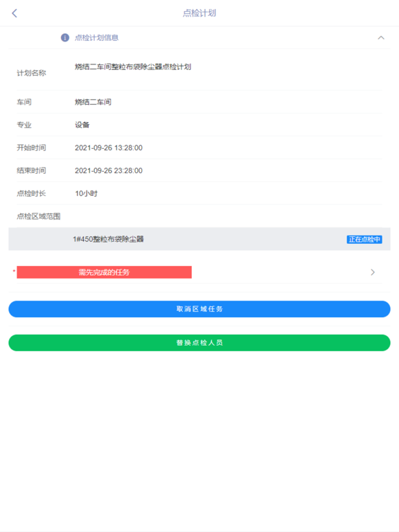This screenshot has width=399, height=532.
Task: Select end time 2021-09-26 23:28:00
Action: pyautogui.click(x=109, y=170)
